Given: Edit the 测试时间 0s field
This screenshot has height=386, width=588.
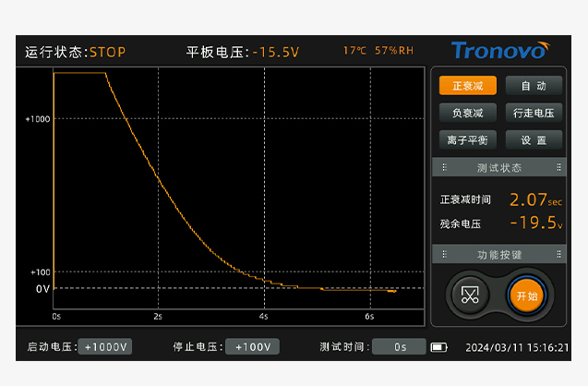Looking at the screenshot, I should click(x=399, y=346).
